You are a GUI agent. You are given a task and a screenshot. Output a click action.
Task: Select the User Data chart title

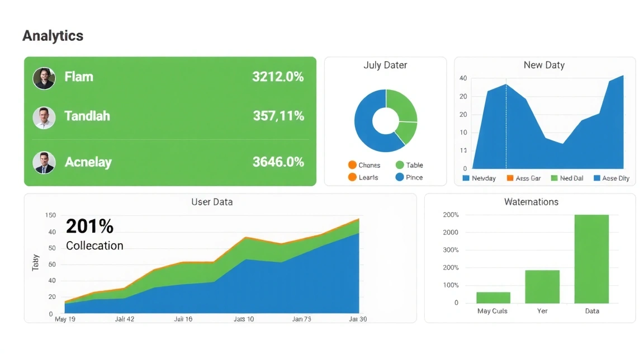pyautogui.click(x=211, y=202)
